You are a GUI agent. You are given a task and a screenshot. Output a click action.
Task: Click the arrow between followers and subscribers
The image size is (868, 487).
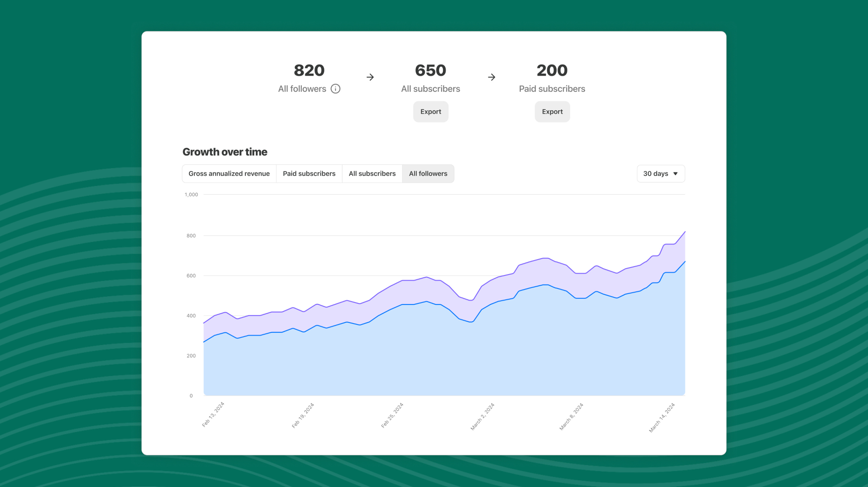371,77
